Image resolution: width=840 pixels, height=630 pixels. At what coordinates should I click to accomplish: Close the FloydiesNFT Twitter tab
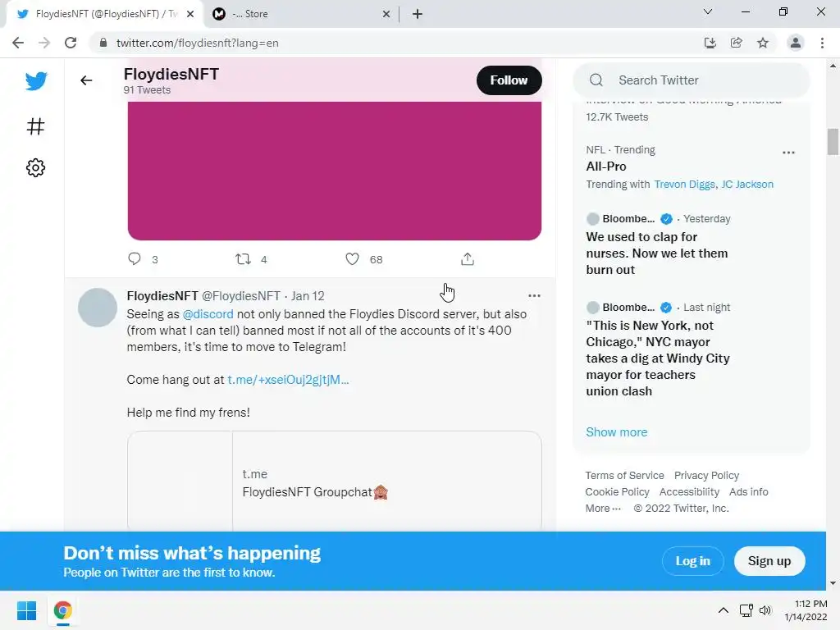click(190, 14)
